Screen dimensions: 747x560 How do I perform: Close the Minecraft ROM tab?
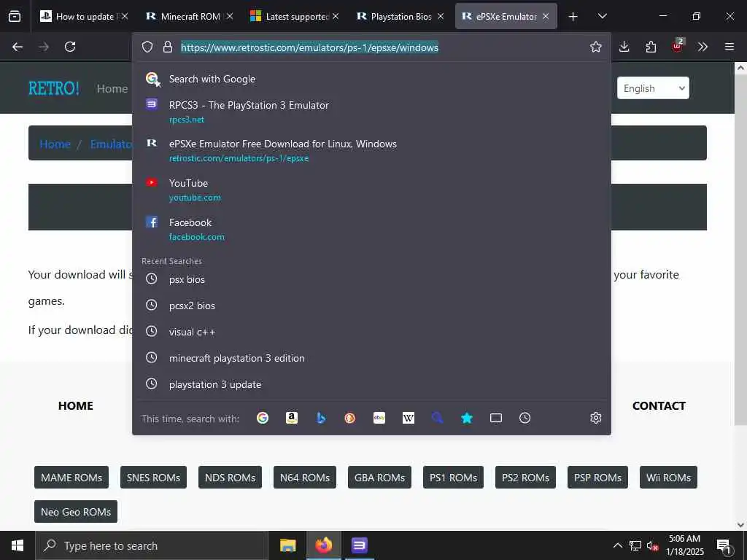230,17
